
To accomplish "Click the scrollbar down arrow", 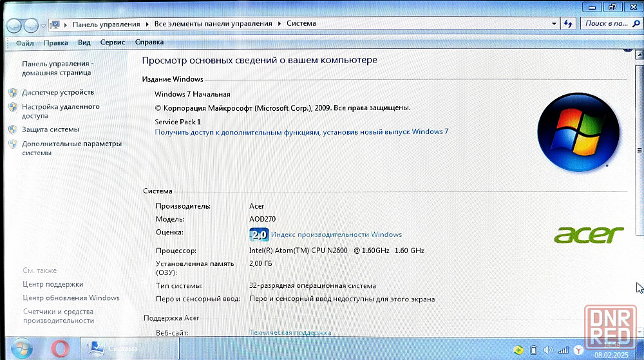I will (x=639, y=331).
